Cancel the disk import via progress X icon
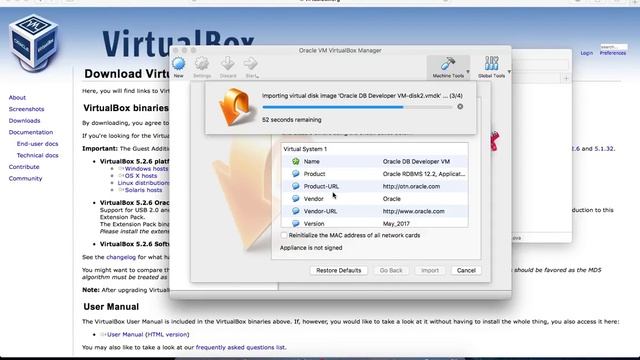 460,107
